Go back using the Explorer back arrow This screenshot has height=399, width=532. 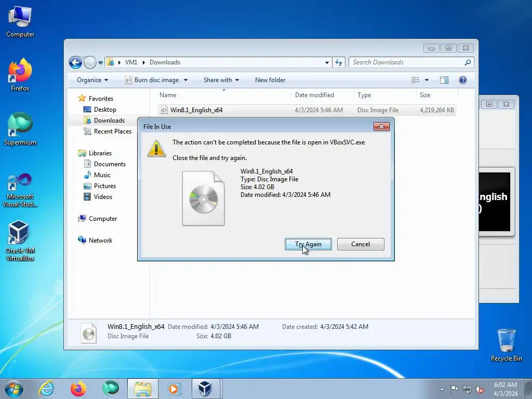coord(75,62)
